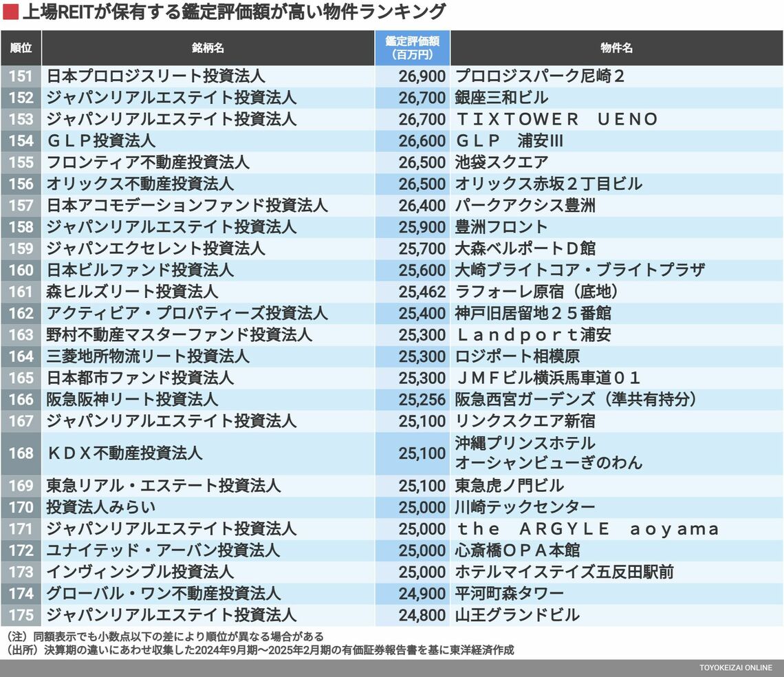
Task: Click the 25,462 appraisal value
Action: [x=422, y=292]
